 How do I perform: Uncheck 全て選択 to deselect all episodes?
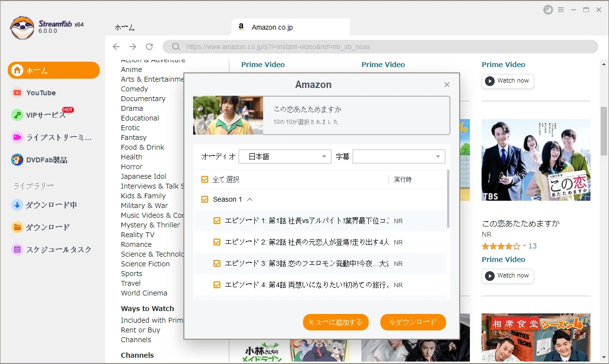click(x=205, y=179)
